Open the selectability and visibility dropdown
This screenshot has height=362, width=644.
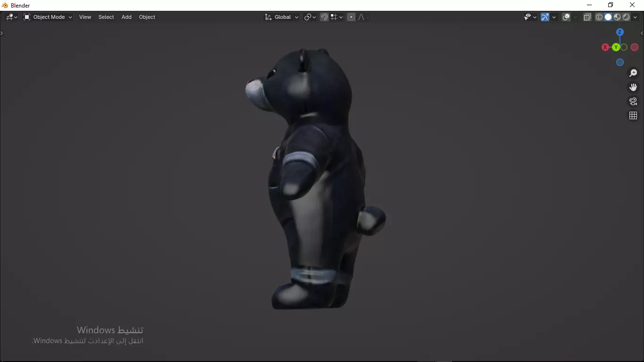(x=530, y=17)
